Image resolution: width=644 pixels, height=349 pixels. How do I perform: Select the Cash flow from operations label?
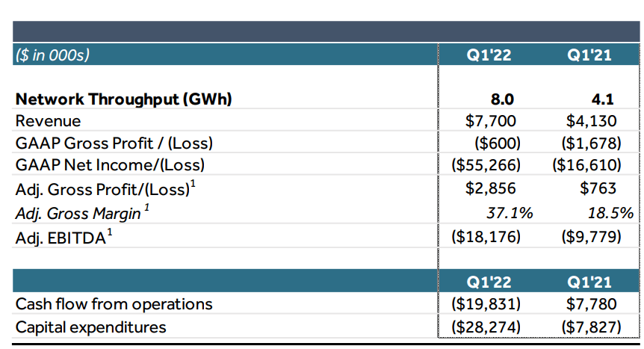coord(114,304)
